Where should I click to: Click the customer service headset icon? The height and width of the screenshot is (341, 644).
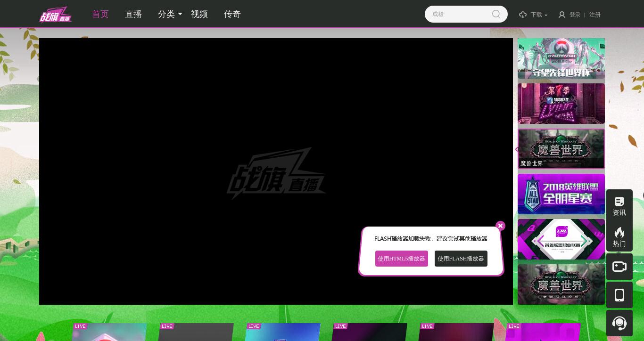coord(619,323)
